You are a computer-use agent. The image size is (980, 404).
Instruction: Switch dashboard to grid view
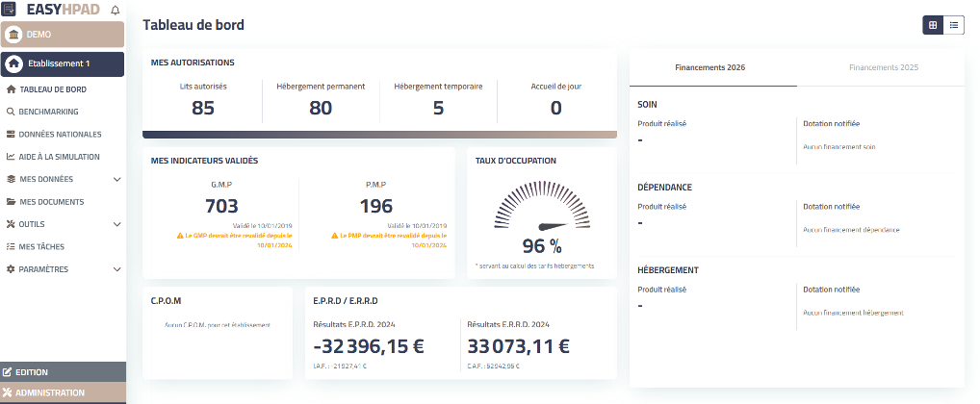932,25
